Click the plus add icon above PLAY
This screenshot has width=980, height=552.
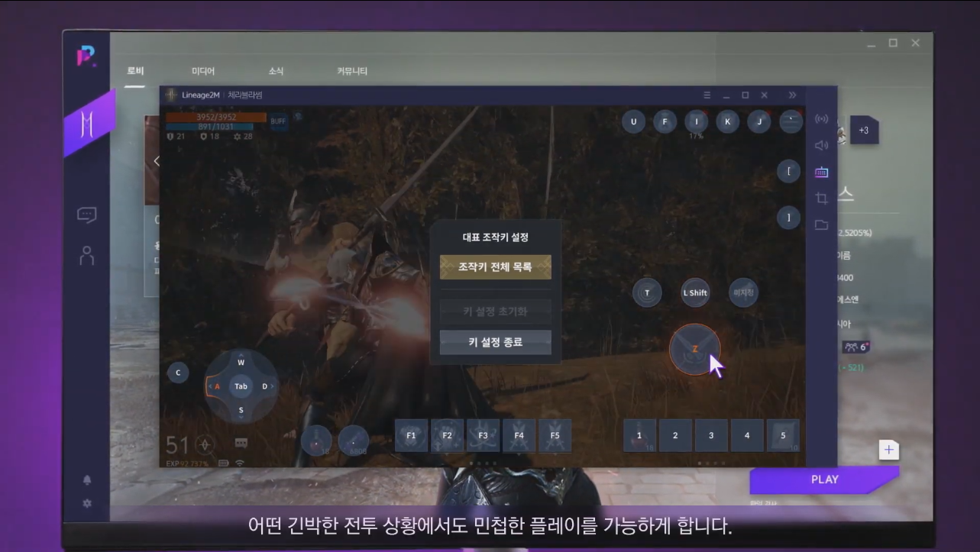[x=889, y=450]
